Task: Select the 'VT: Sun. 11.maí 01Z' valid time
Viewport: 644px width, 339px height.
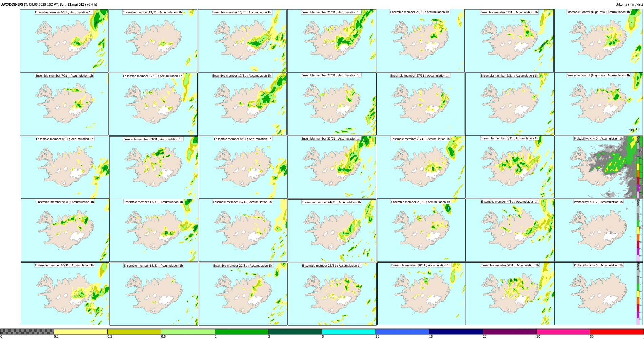Action: coord(69,4)
